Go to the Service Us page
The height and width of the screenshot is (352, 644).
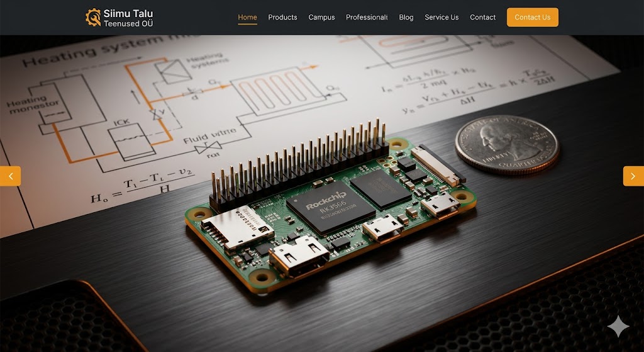[x=441, y=17]
